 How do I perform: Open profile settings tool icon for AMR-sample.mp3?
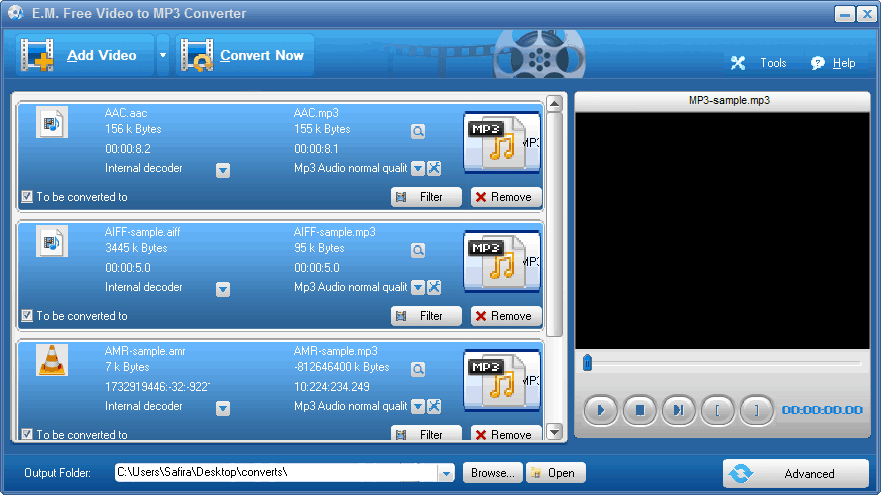[x=434, y=406]
